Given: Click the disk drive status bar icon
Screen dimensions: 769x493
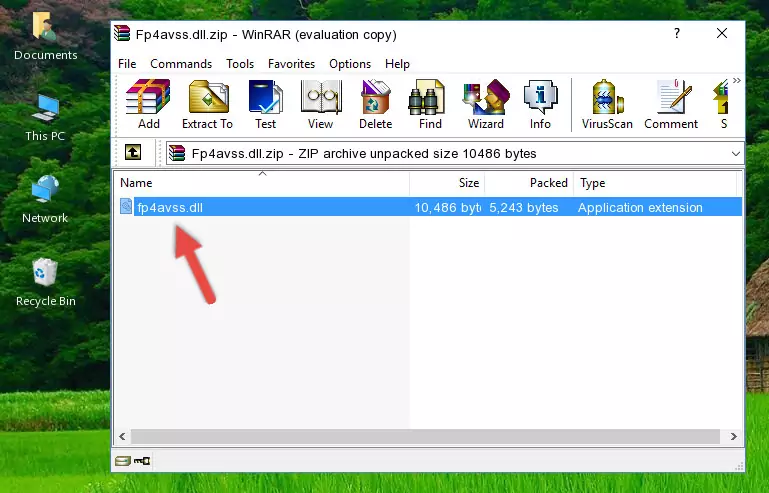Looking at the screenshot, I should 123,461.
